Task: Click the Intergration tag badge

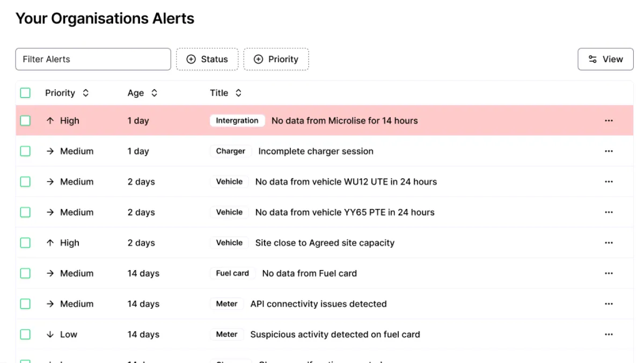Action: [x=237, y=120]
